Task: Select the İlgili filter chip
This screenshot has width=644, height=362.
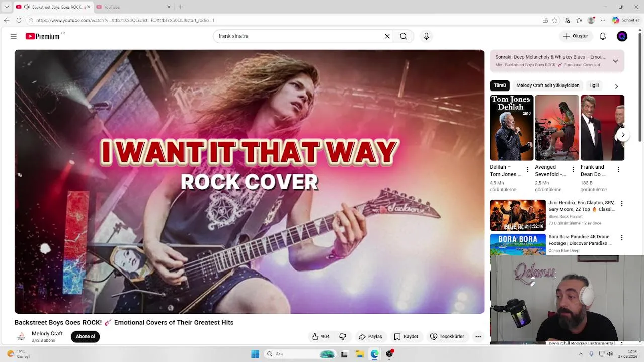Action: 594,85
